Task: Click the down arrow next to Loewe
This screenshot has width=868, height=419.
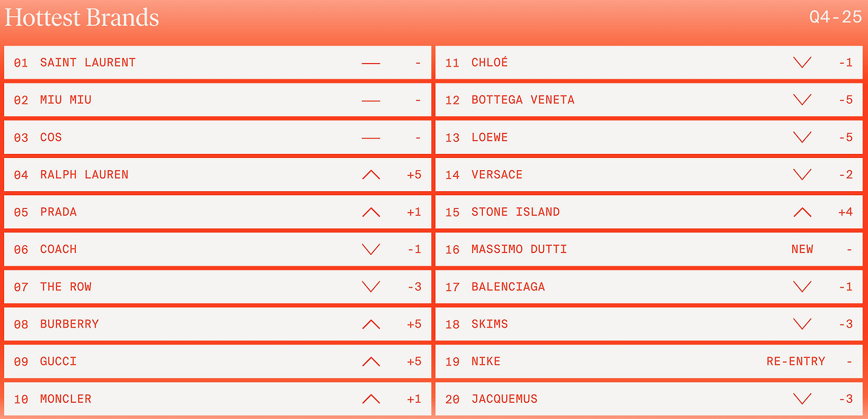Action: [802, 137]
